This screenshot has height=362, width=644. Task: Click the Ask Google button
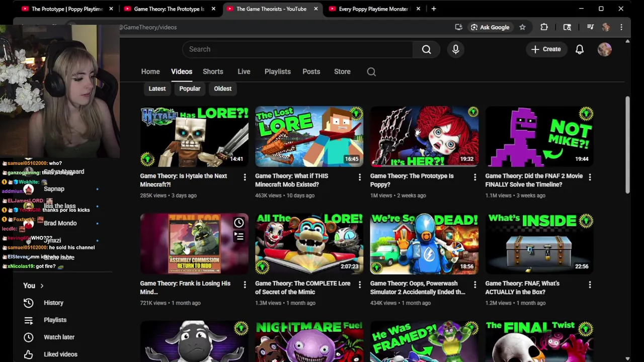pos(490,27)
